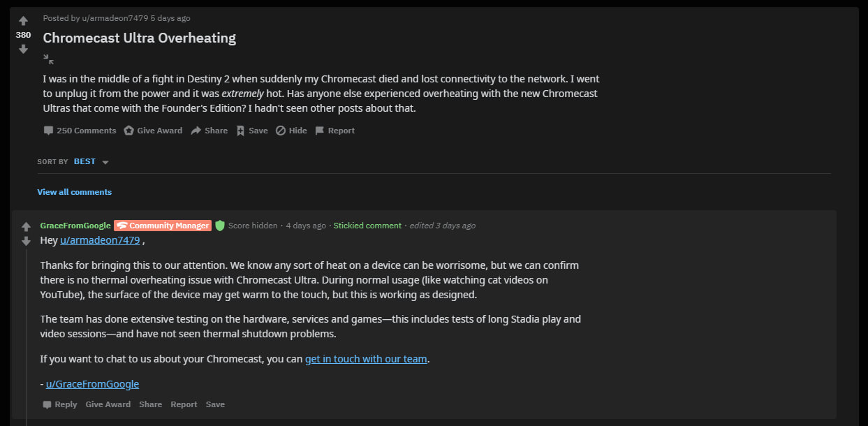The image size is (868, 426).
Task: Click Give Award under the comment
Action: click(x=108, y=404)
